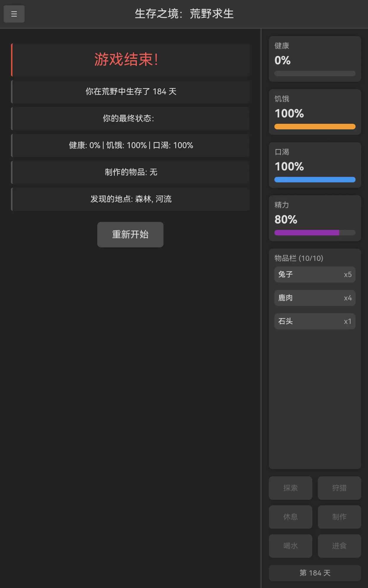Viewport: 368px width, 588px height.
Task: Click the 发现的地点 locations log entry
Action: 131,199
